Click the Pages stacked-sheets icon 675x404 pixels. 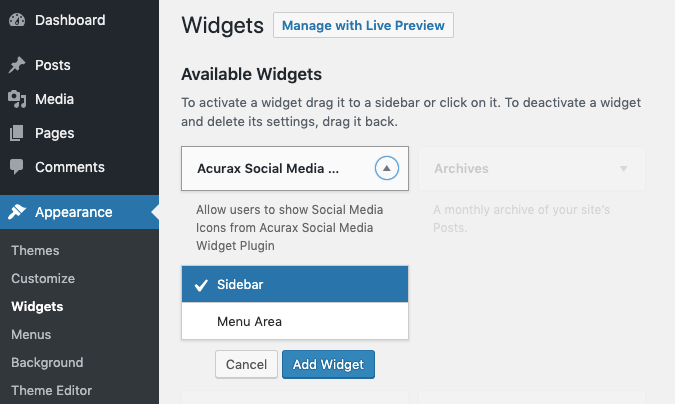17,133
